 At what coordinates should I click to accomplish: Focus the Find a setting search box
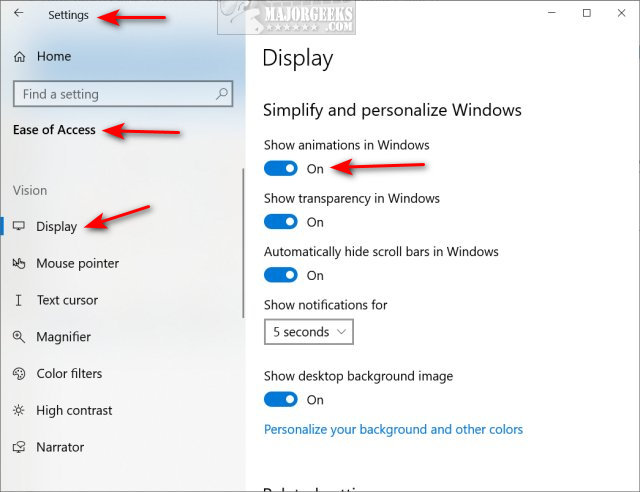pos(123,94)
